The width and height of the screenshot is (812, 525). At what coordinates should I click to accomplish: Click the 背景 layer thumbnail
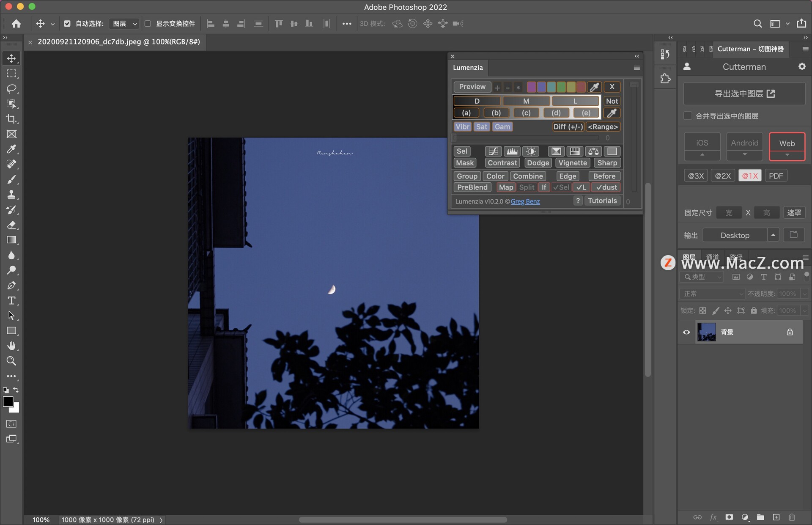click(707, 332)
